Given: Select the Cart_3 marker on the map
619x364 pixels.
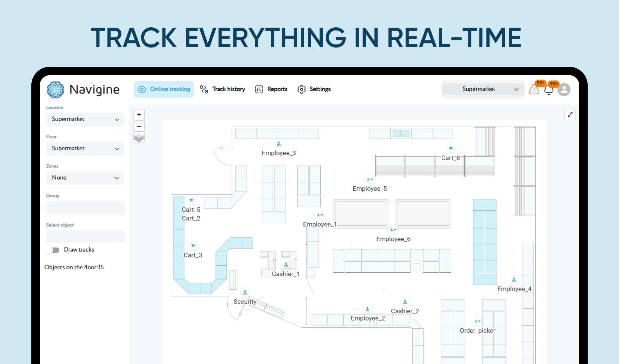Looking at the screenshot, I should [x=193, y=246].
